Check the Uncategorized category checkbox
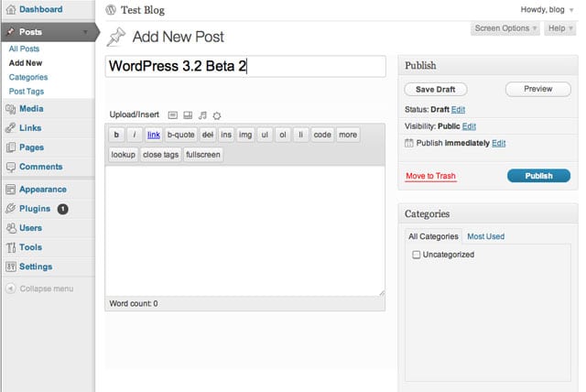The width and height of the screenshot is (586, 392). pos(417,255)
